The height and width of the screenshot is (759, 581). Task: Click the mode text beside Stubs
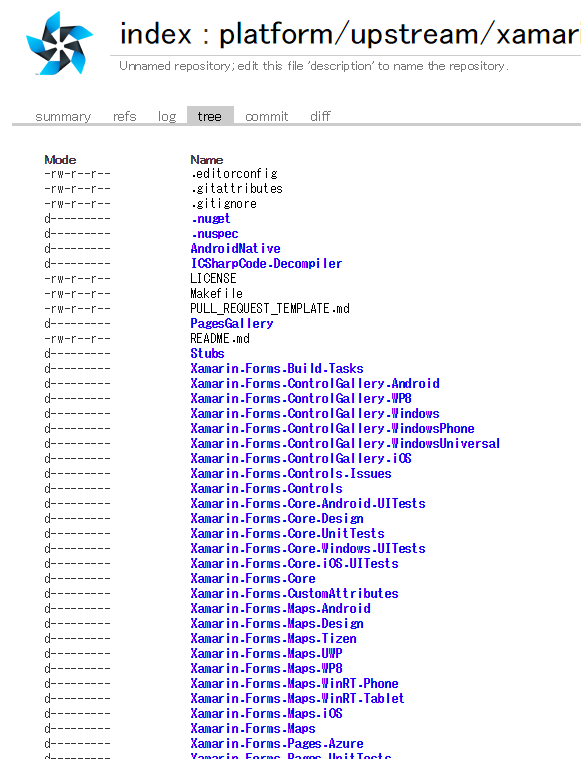pyautogui.click(x=77, y=353)
